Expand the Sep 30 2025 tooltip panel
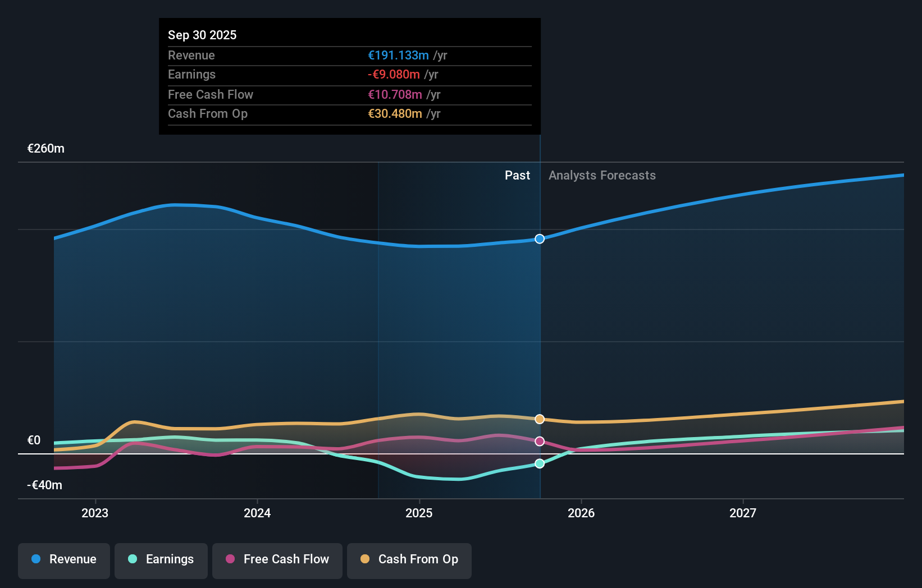922x588 pixels. 349,76
